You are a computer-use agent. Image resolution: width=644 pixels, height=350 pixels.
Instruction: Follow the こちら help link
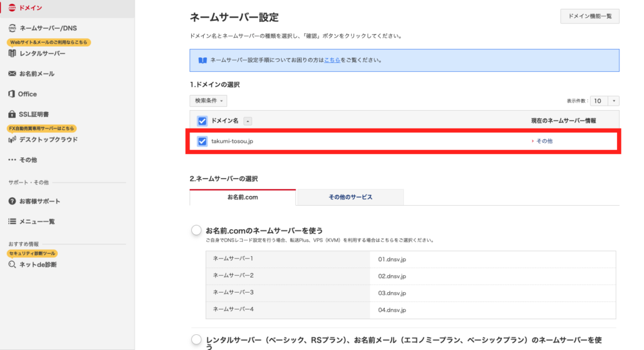coord(332,60)
